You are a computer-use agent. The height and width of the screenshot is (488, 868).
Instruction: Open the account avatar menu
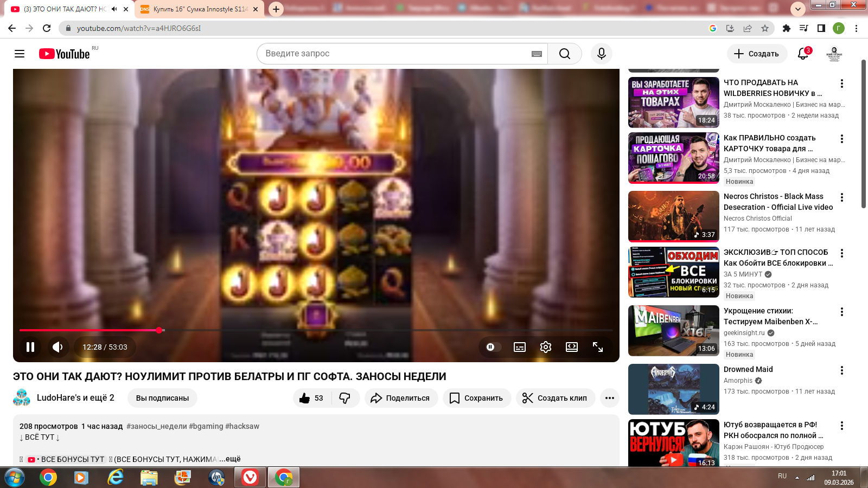[x=834, y=54]
